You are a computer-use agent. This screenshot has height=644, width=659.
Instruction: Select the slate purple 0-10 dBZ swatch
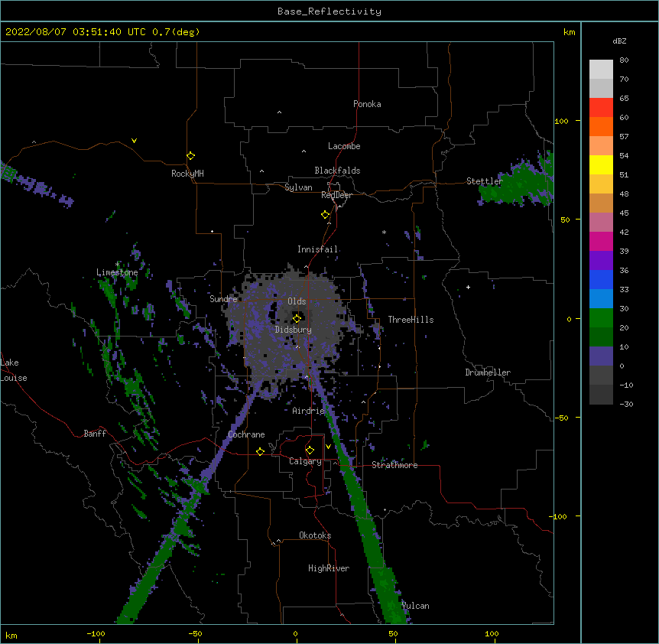coord(601,356)
